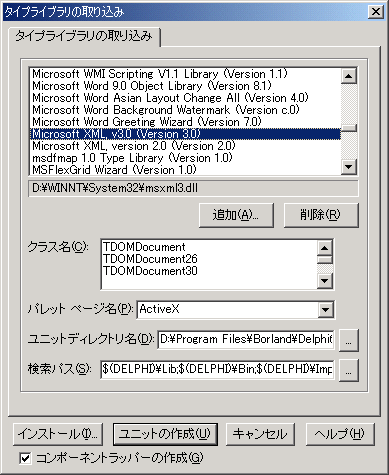Select Microsoft XML, v3.0 (Version 3.0)

[x=185, y=134]
